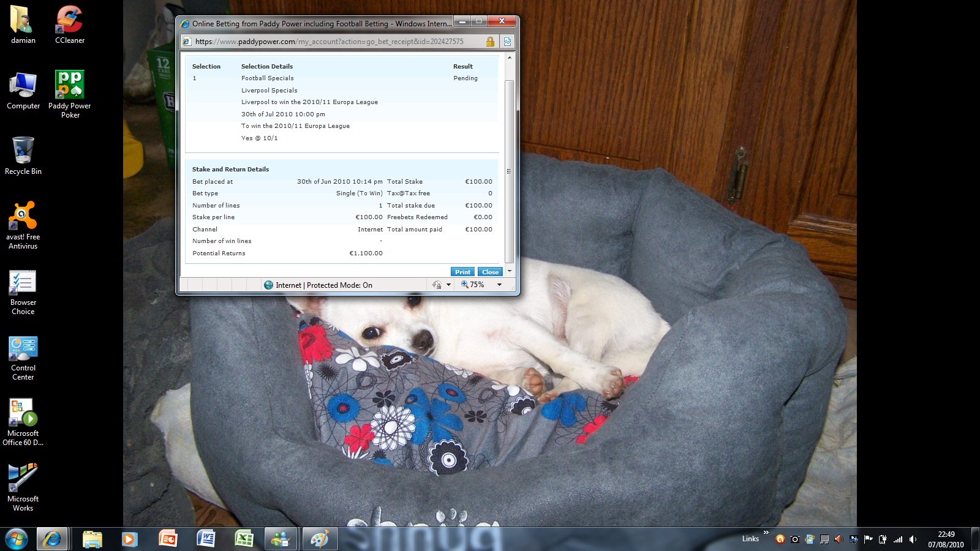Screen dimensions: 980x551
Task: Click '30th of Jun 2010 10:14 pm' timestamp
Action: coord(340,182)
